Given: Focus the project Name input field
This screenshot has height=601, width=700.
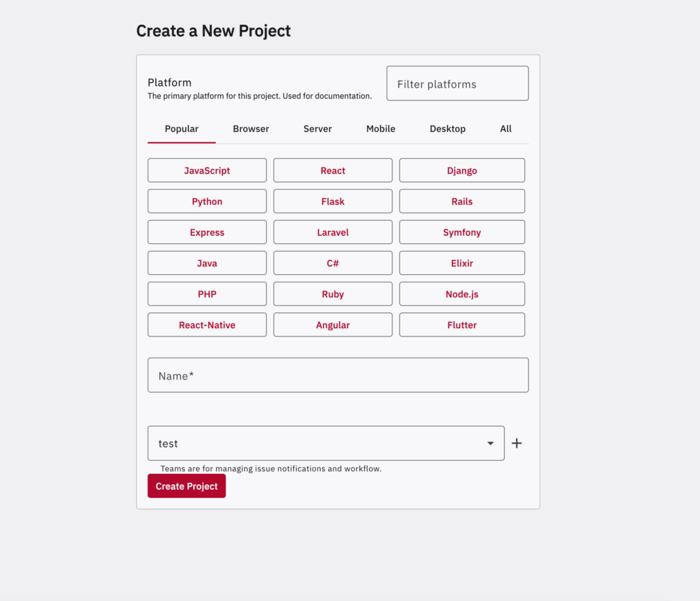Looking at the screenshot, I should (x=338, y=375).
